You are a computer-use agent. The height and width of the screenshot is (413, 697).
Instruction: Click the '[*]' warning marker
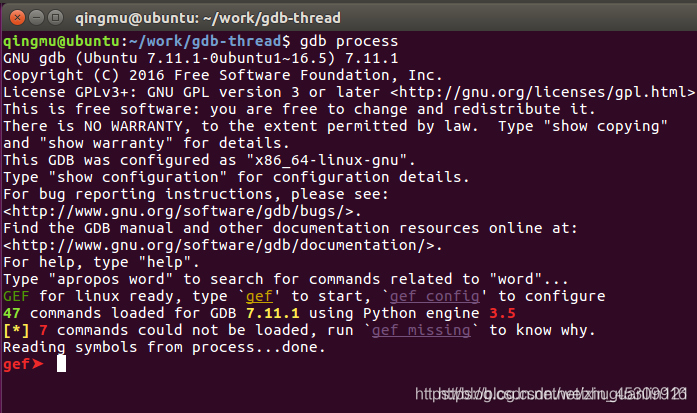16,330
